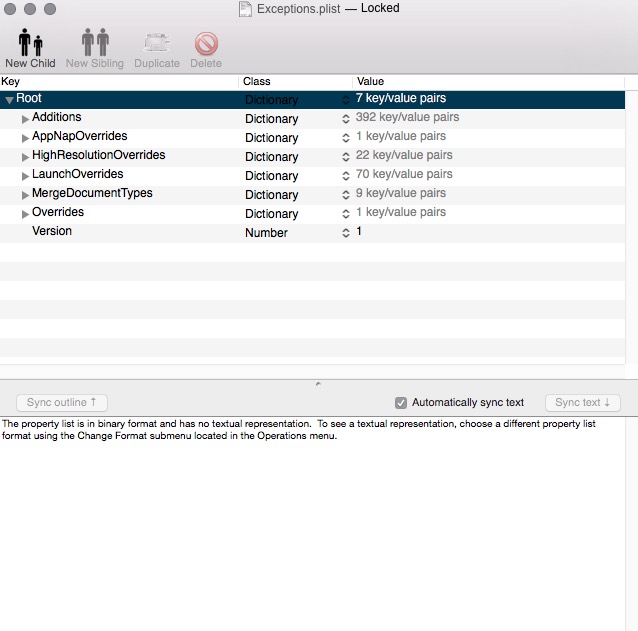Click the Sync outline button
This screenshot has height=631, width=638.
(x=62, y=402)
